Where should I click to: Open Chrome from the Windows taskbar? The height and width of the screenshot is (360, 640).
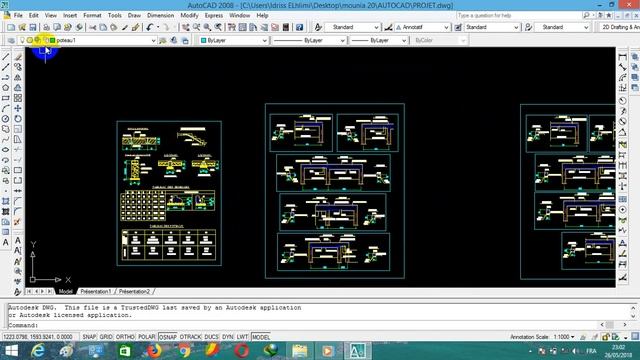click(184, 351)
